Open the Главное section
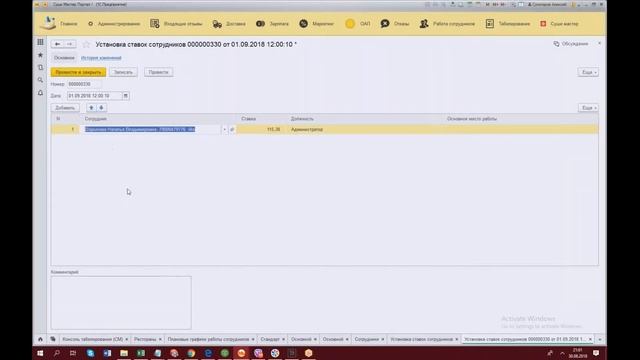The width and height of the screenshot is (640, 360). tap(68, 24)
